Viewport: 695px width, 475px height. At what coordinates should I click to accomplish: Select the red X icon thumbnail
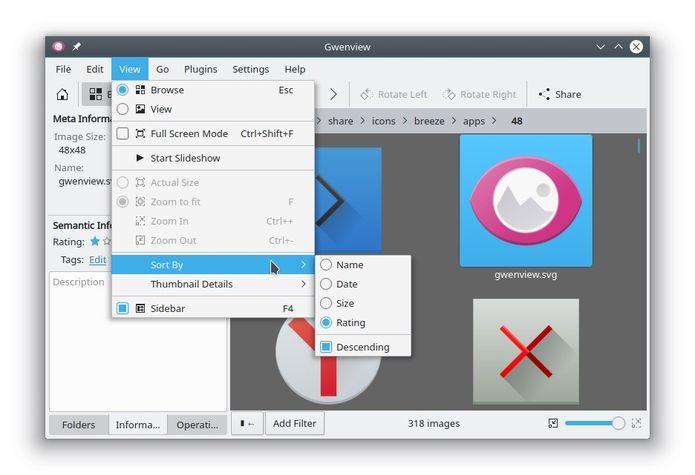tap(526, 351)
